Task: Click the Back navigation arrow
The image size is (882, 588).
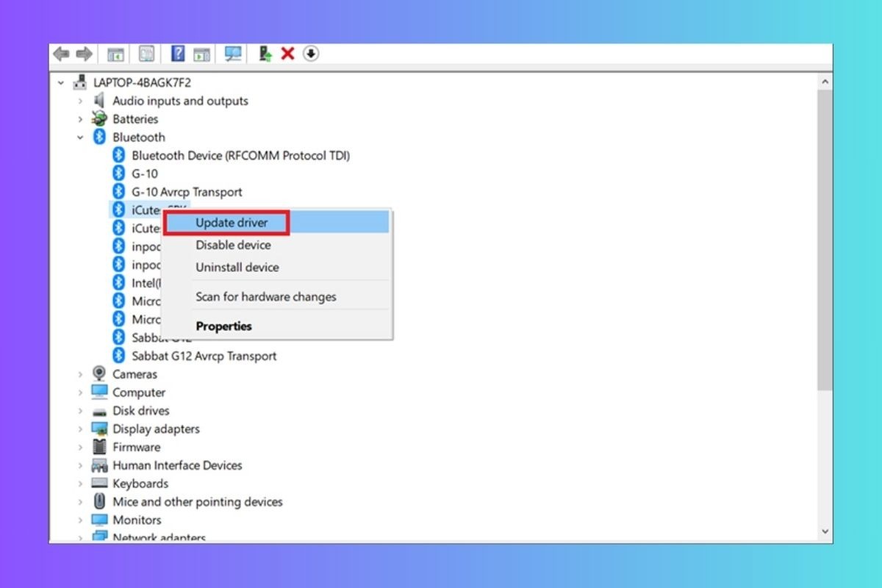Action: point(62,53)
